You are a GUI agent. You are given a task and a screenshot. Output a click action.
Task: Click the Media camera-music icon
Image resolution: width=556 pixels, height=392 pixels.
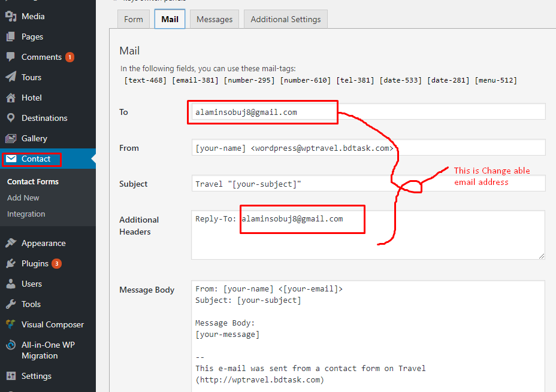pyautogui.click(x=11, y=16)
